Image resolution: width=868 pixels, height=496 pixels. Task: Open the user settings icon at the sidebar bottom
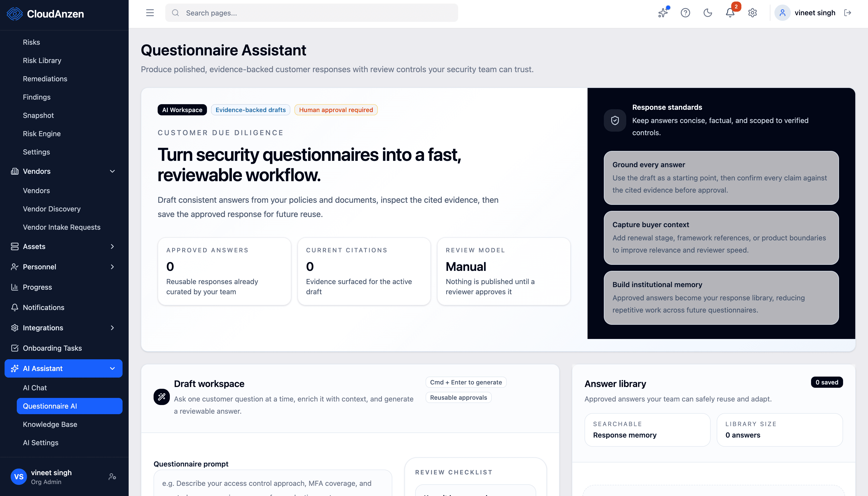(x=112, y=477)
